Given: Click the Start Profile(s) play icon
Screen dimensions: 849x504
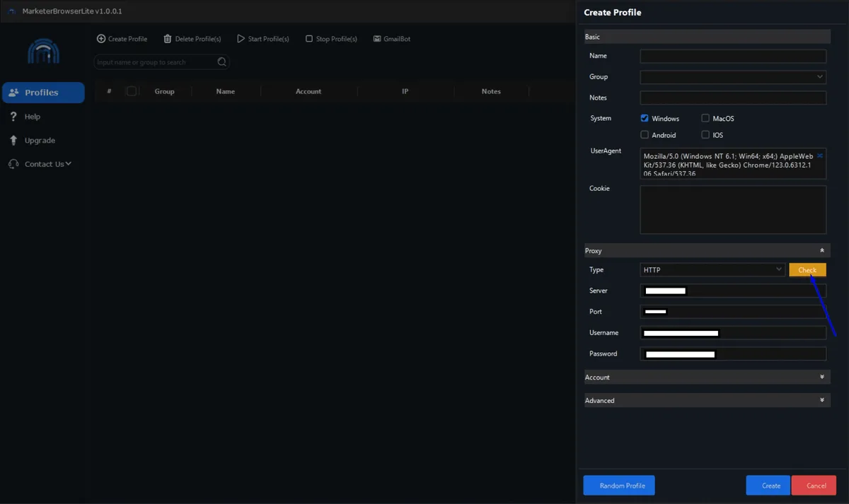Looking at the screenshot, I should 241,39.
